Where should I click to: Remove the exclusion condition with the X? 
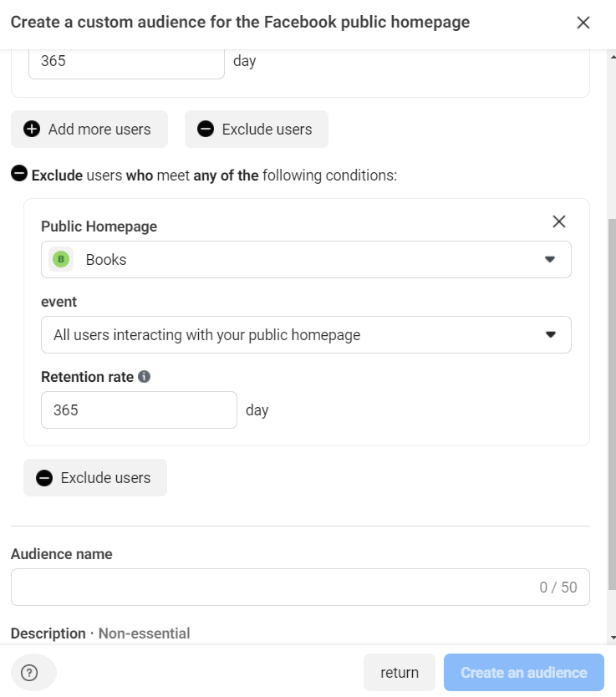559,221
